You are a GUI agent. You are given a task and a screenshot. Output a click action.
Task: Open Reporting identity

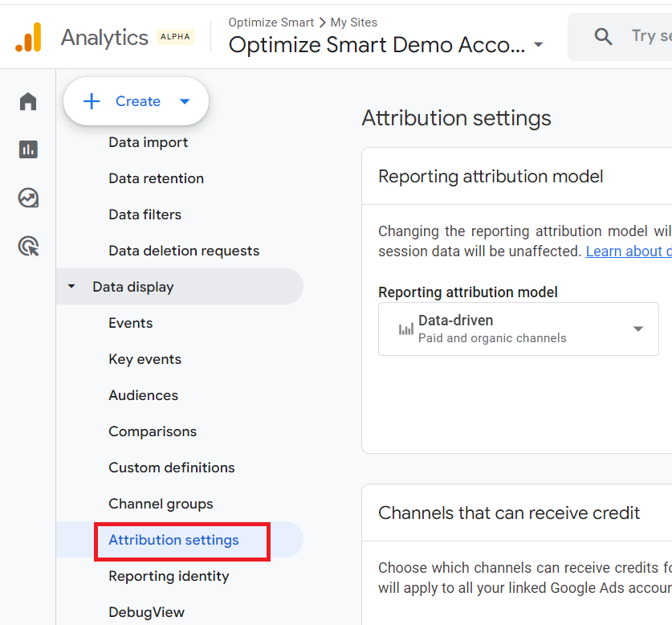click(x=169, y=576)
